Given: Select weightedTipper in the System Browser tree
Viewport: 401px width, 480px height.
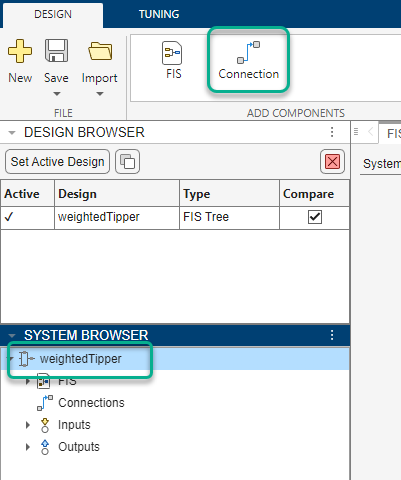Looking at the screenshot, I should [x=80, y=359].
